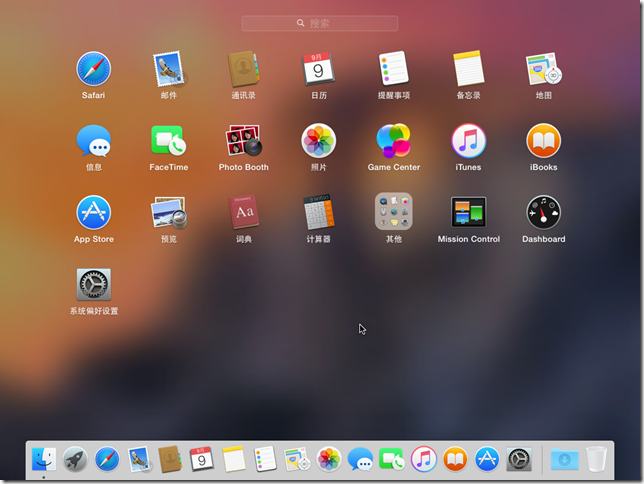
Task: Launch Photo Booth app
Action: (244, 141)
